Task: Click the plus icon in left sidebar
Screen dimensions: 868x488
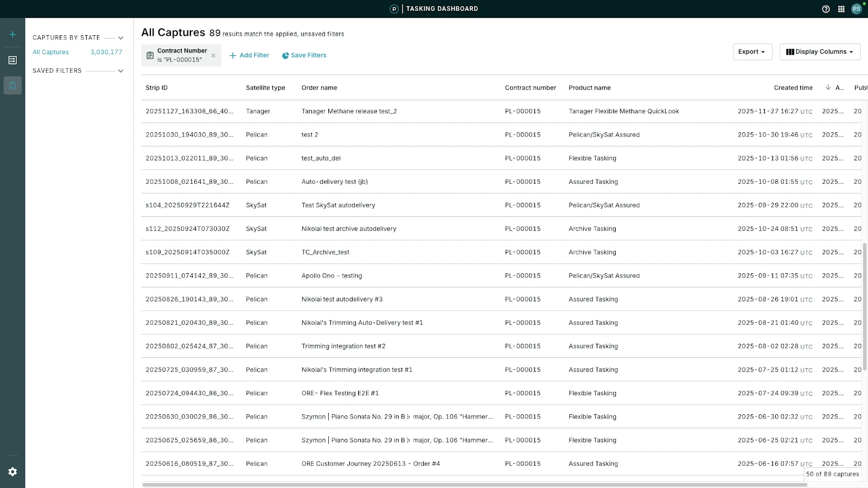Action: pos(12,35)
